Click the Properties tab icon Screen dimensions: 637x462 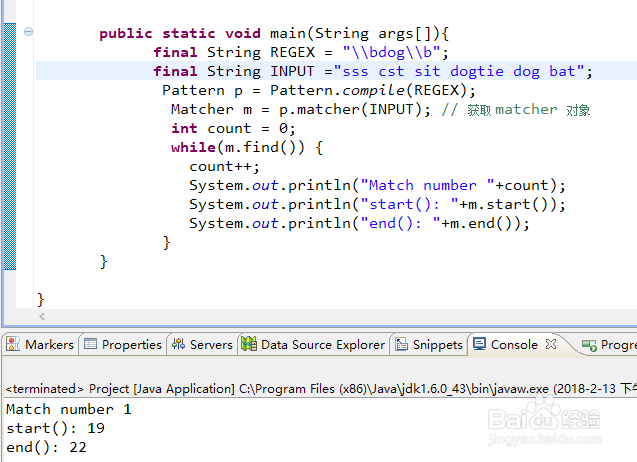(90, 344)
